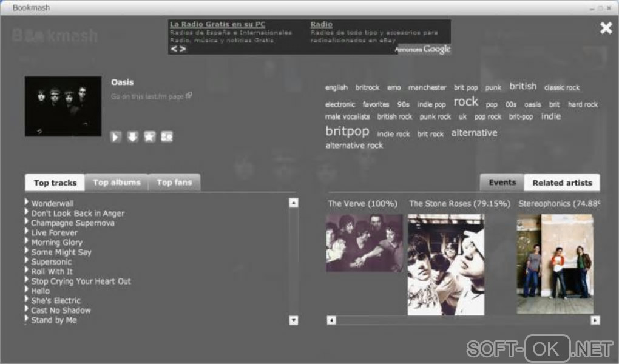Click the play icon under Oasis
The height and width of the screenshot is (364, 619).
click(x=115, y=137)
